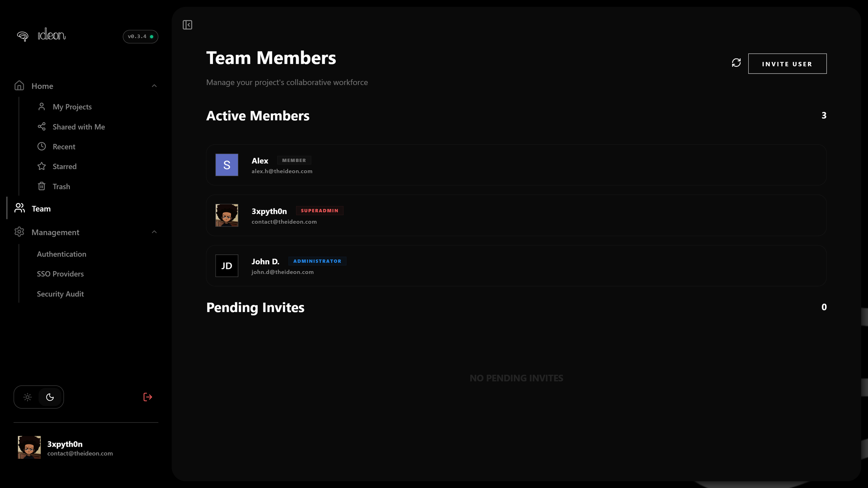868x488 pixels.
Task: Open the Trash folder
Action: pyautogui.click(x=61, y=186)
